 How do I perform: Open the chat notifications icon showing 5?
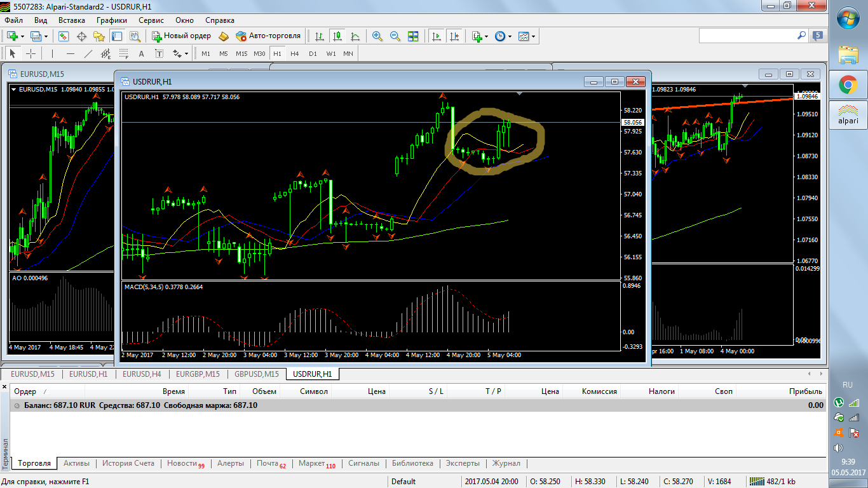pos(818,36)
